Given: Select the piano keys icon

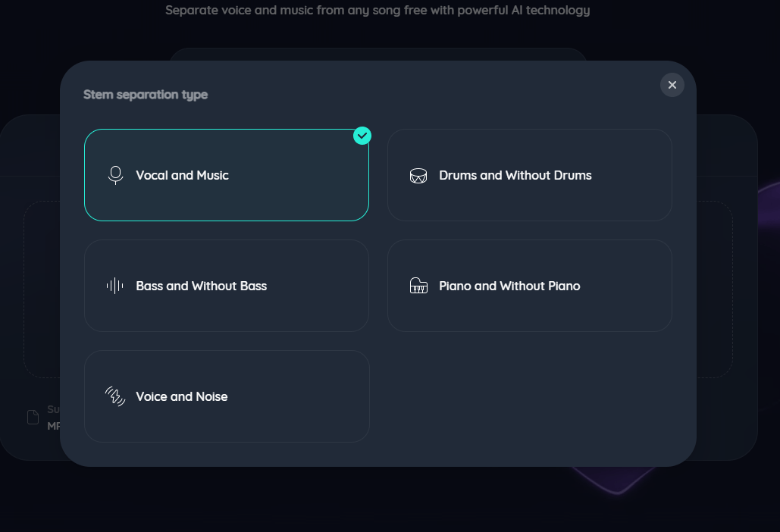Looking at the screenshot, I should [x=418, y=286].
